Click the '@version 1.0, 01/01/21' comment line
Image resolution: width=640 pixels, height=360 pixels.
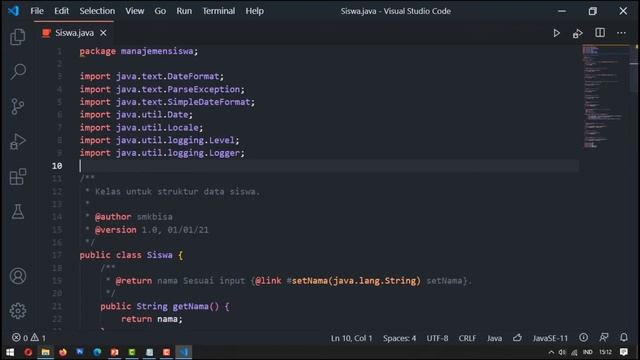[147, 230]
